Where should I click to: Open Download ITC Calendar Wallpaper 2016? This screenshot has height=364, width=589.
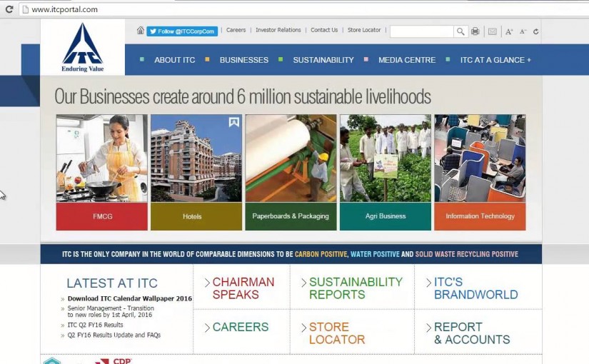point(130,298)
